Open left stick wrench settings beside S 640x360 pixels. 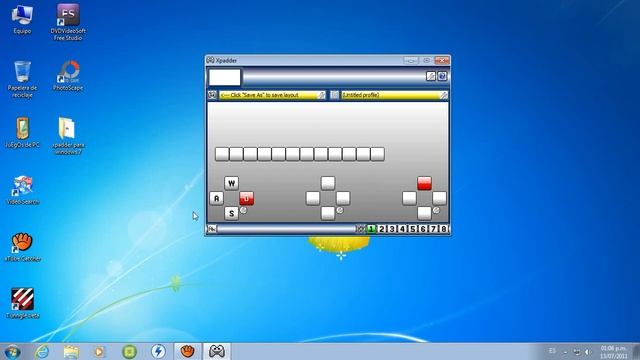tap(243, 210)
